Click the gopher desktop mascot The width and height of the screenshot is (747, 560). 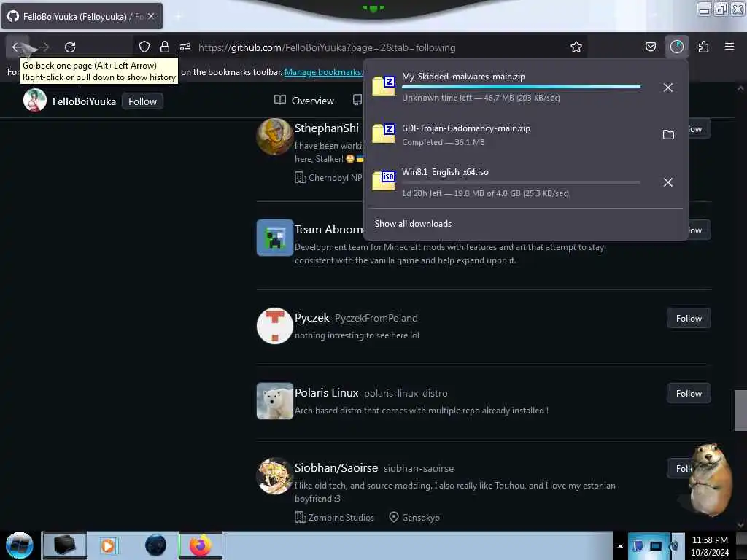tap(709, 480)
